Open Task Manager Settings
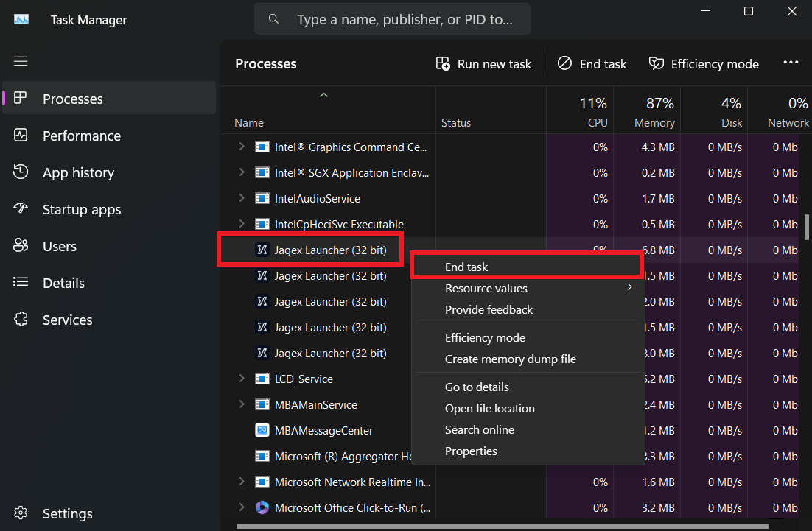812x531 pixels. click(x=67, y=513)
